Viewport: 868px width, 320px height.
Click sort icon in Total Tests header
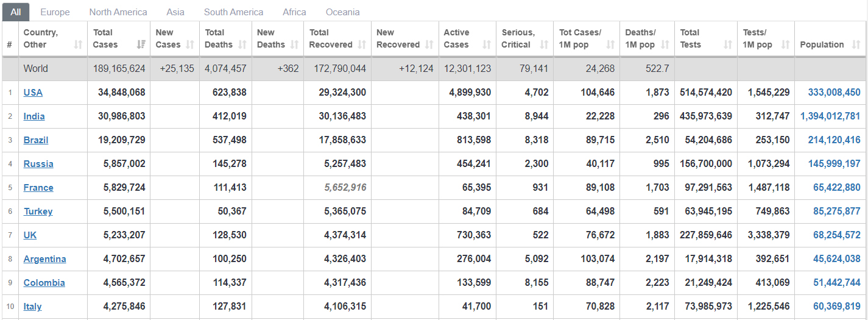click(x=727, y=44)
